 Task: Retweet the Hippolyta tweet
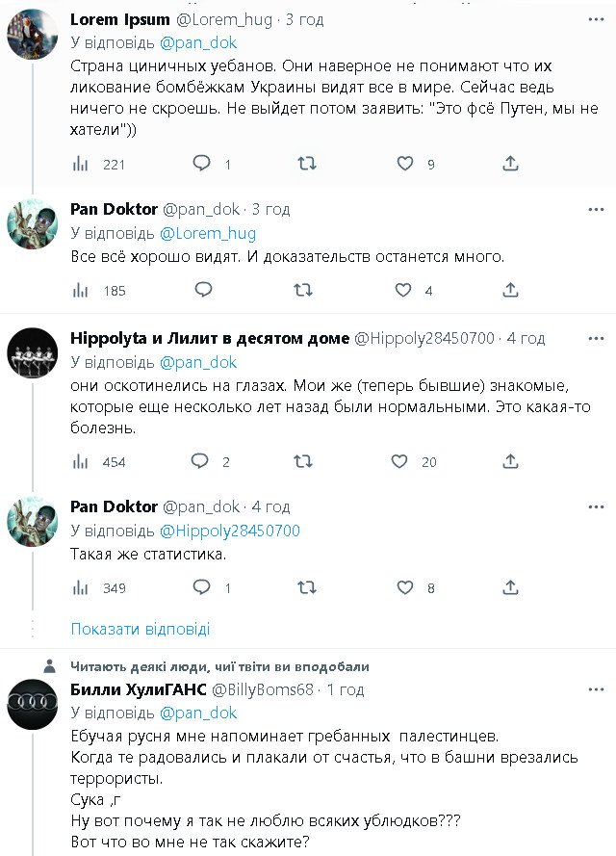point(302,462)
